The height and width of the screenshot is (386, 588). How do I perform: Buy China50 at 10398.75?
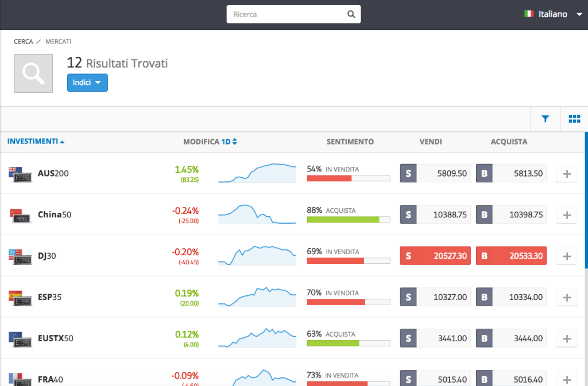point(511,215)
